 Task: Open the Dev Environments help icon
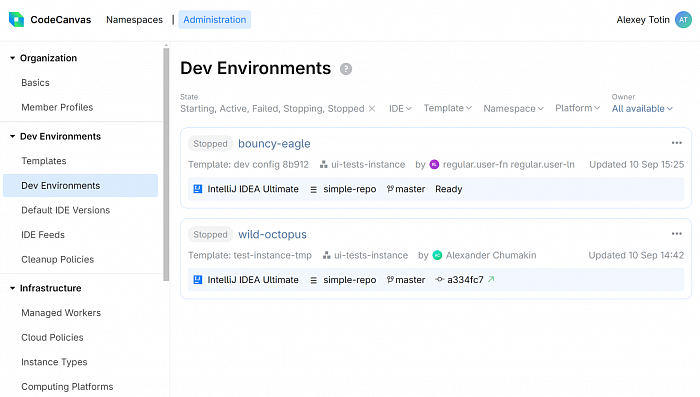(346, 69)
